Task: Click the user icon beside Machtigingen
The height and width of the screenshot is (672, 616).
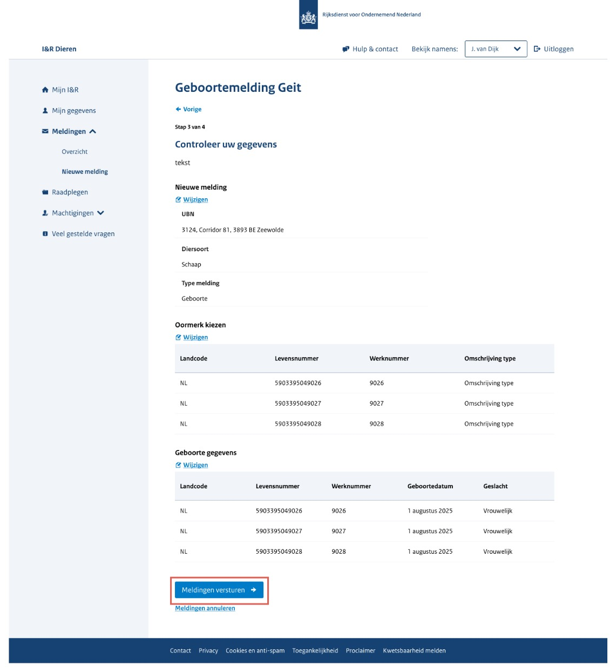Action: tap(45, 213)
